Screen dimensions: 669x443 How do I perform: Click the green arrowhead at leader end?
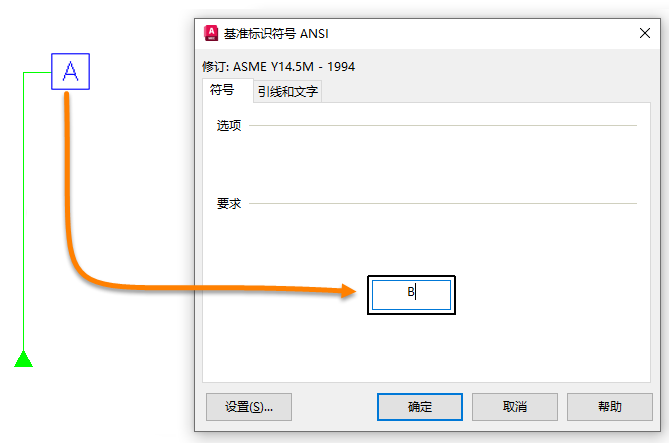[x=23, y=358]
